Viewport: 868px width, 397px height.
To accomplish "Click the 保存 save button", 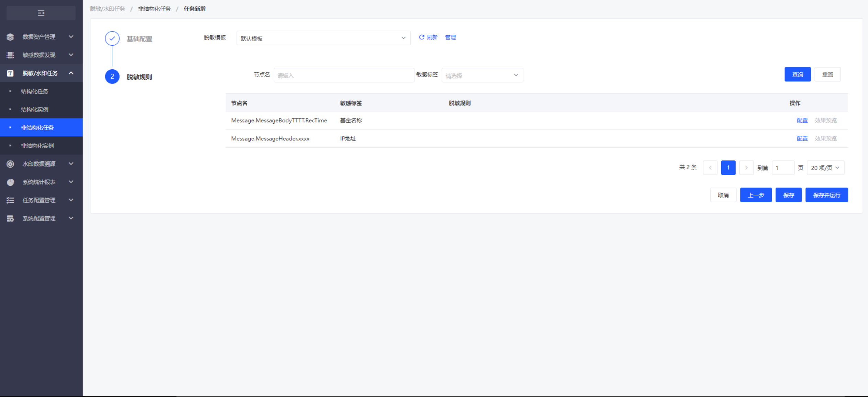I will 789,195.
